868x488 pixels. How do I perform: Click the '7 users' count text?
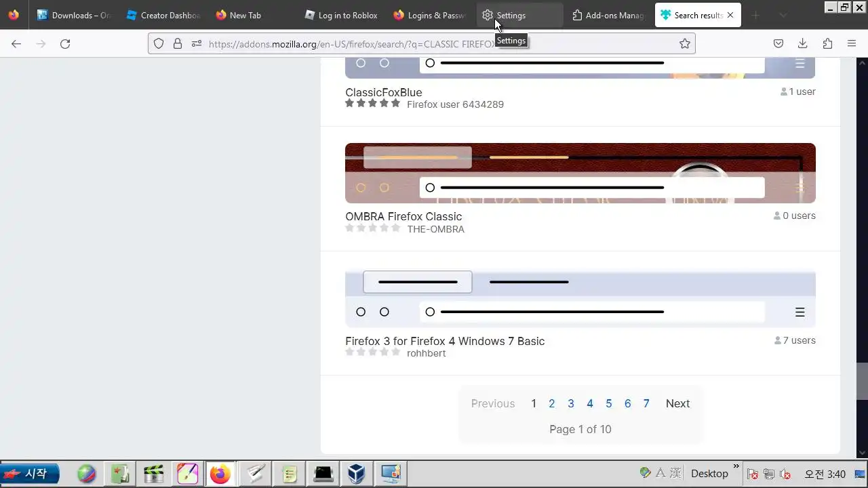coord(794,340)
